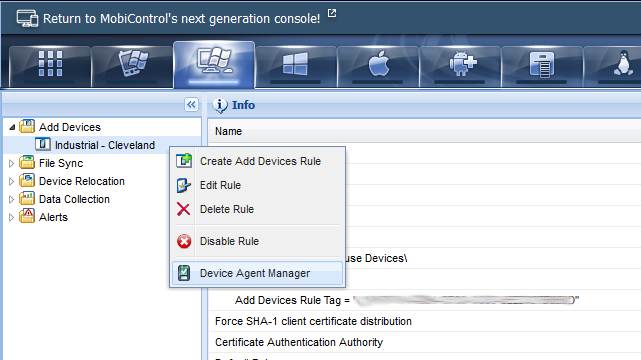Expand the Device Relocation tree node

click(x=11, y=181)
